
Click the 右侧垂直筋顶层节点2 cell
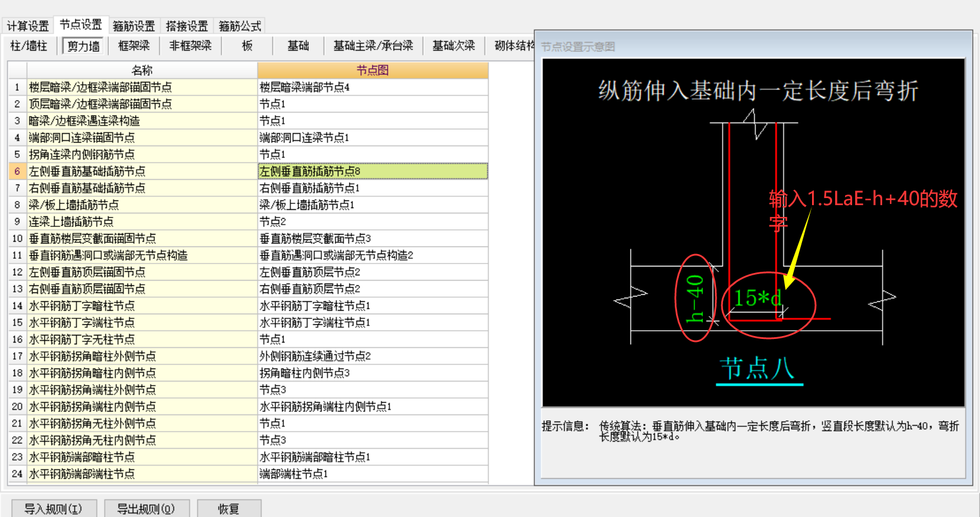click(x=372, y=289)
